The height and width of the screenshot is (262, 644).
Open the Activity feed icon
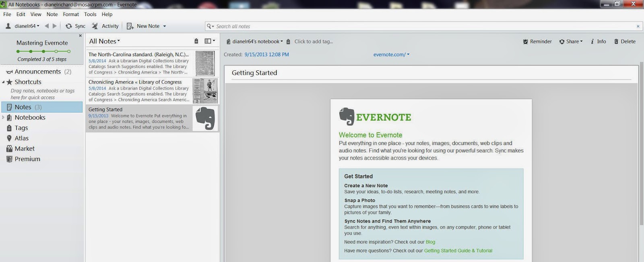point(95,26)
